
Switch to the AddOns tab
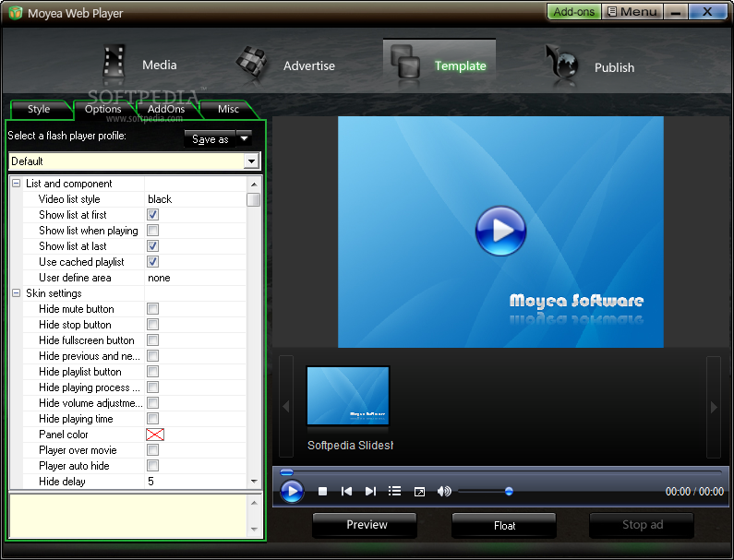tap(166, 109)
